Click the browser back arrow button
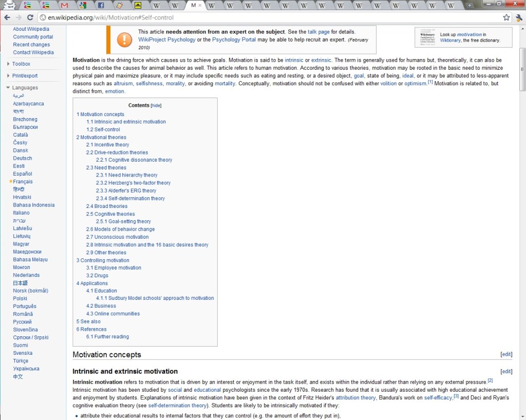Viewport: 526px width, 420px height. pyautogui.click(x=7, y=17)
